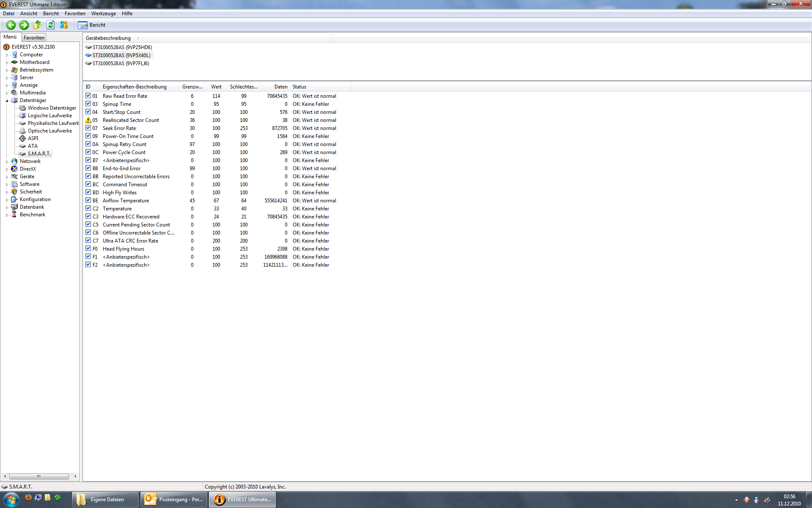This screenshot has width=812, height=508.
Task: Select the ATA tree item icon
Action: tap(22, 146)
